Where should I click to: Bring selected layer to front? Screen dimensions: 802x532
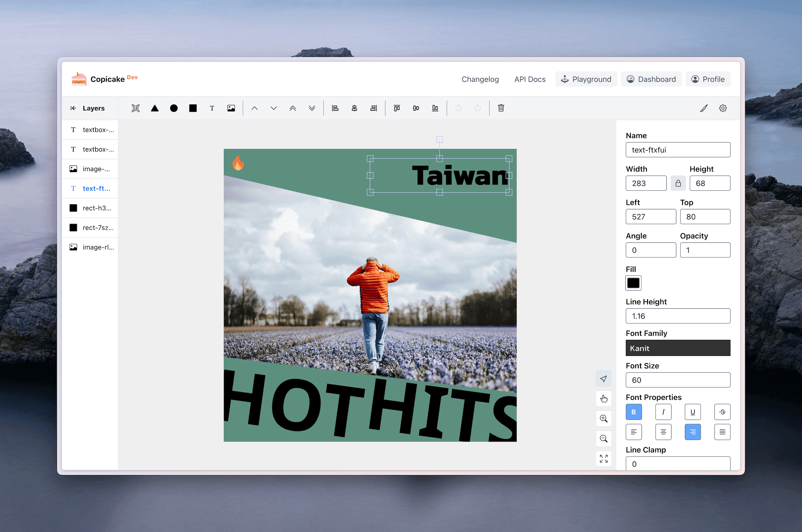(x=293, y=108)
